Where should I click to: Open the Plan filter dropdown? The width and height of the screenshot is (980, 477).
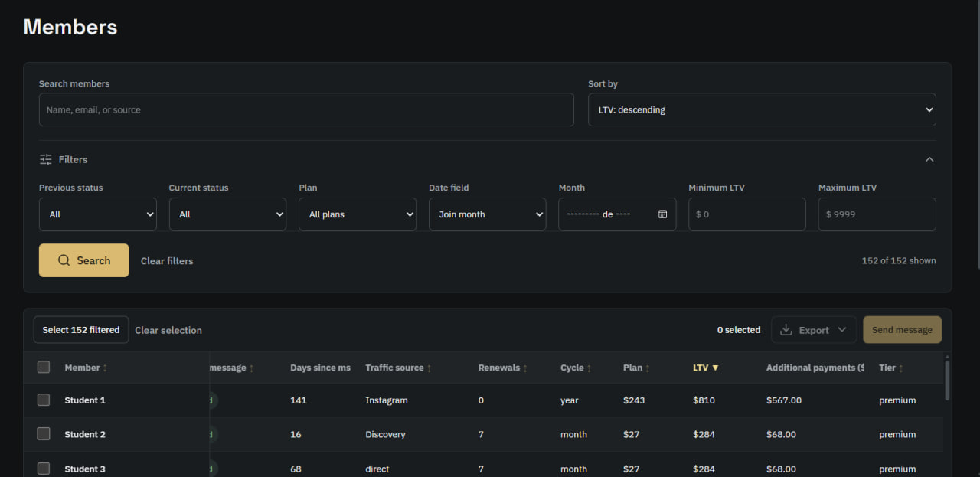click(x=358, y=214)
